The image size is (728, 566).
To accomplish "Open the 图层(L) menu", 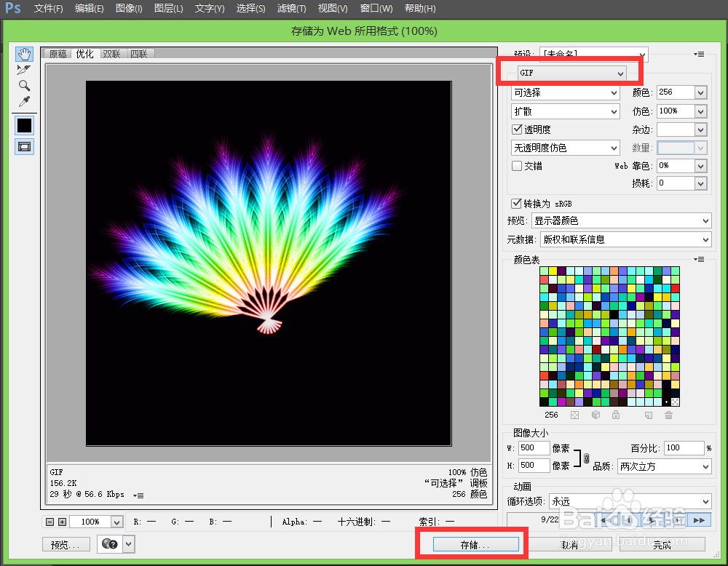I will (169, 8).
